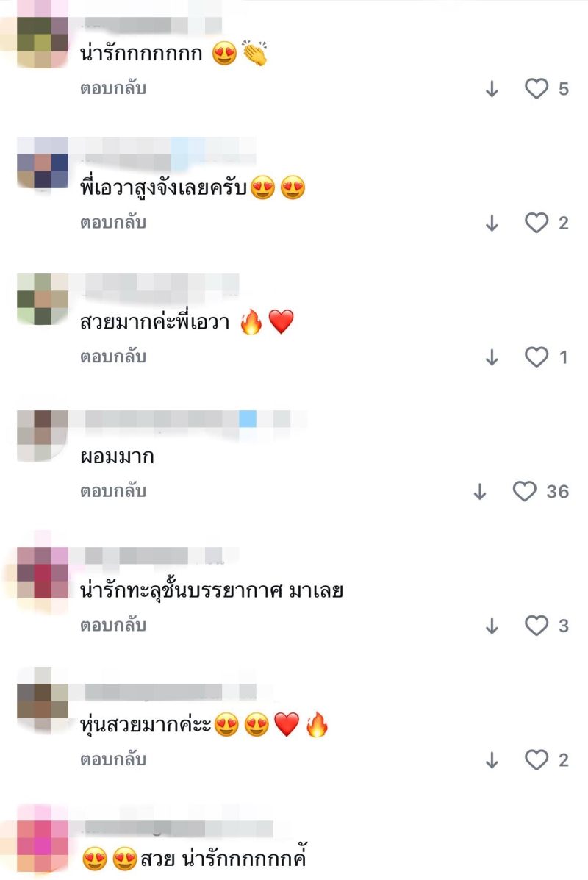Open username above 'น่ารักทะลุชั้นบรรยากาศ มาเลย'
The height and width of the screenshot is (880, 588).
tap(155, 556)
